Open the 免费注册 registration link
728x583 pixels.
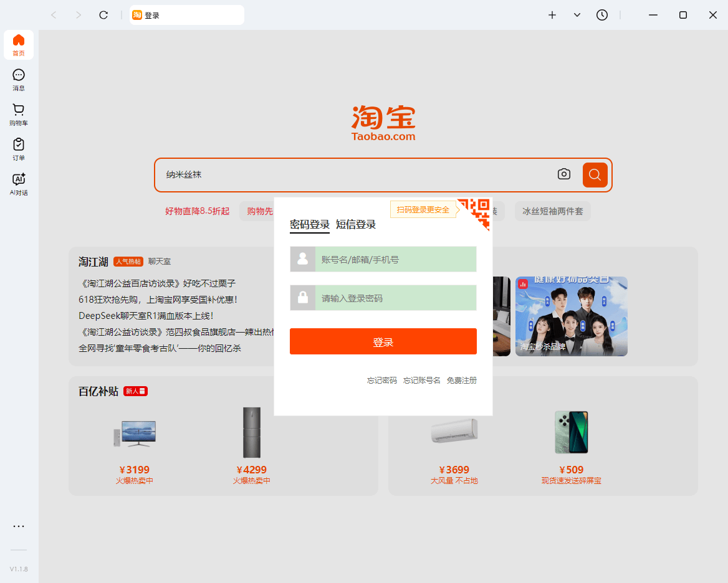click(x=462, y=380)
